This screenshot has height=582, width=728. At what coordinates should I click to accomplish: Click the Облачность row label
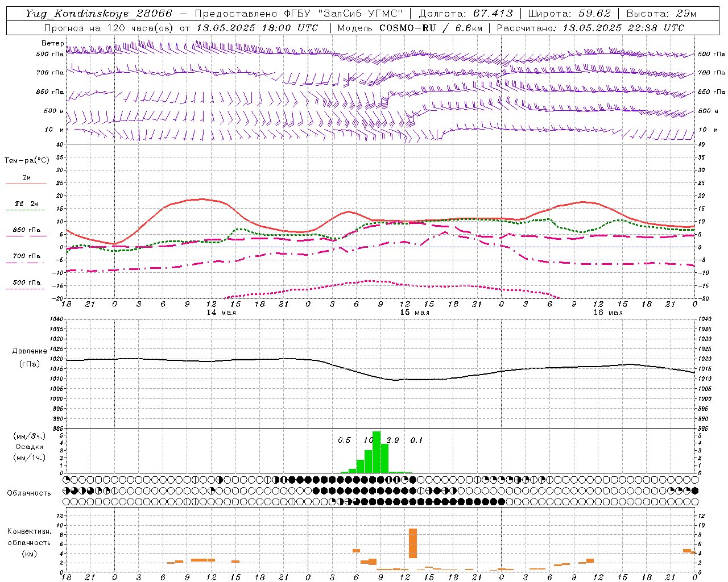(29, 493)
